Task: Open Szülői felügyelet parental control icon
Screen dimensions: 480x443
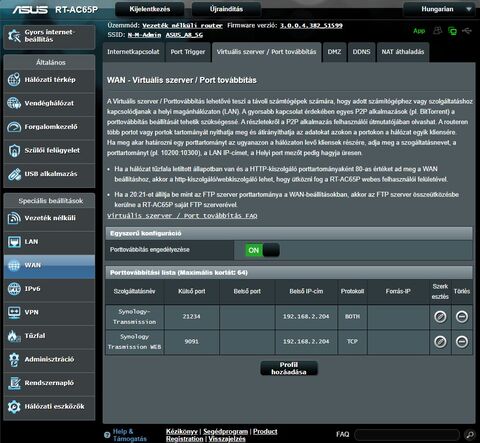Action: point(14,150)
